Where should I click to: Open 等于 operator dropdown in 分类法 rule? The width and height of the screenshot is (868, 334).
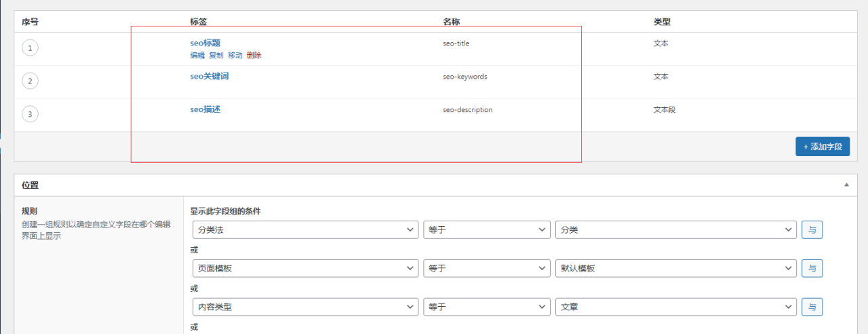pyautogui.click(x=486, y=230)
